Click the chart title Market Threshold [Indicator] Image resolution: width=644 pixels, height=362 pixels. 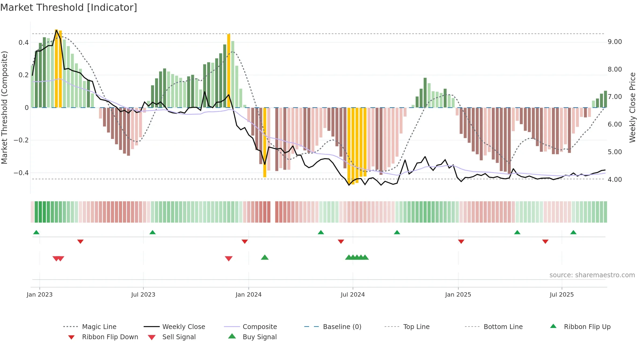[69, 8]
